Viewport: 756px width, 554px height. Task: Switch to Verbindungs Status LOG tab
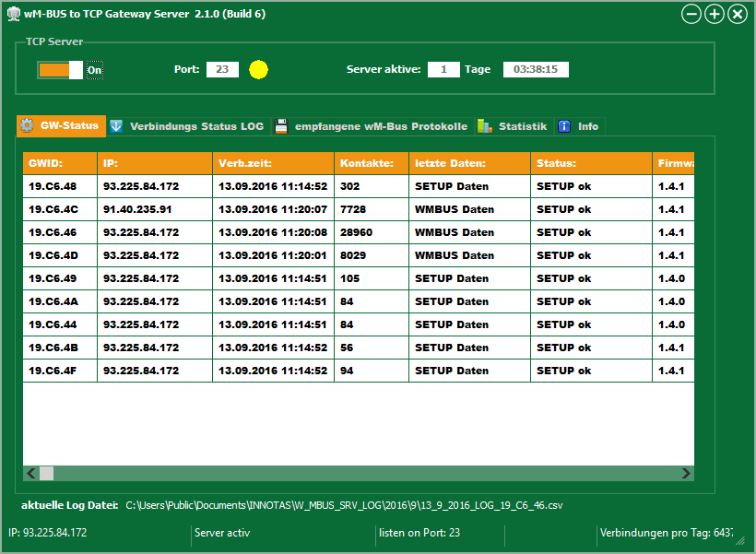(x=195, y=126)
